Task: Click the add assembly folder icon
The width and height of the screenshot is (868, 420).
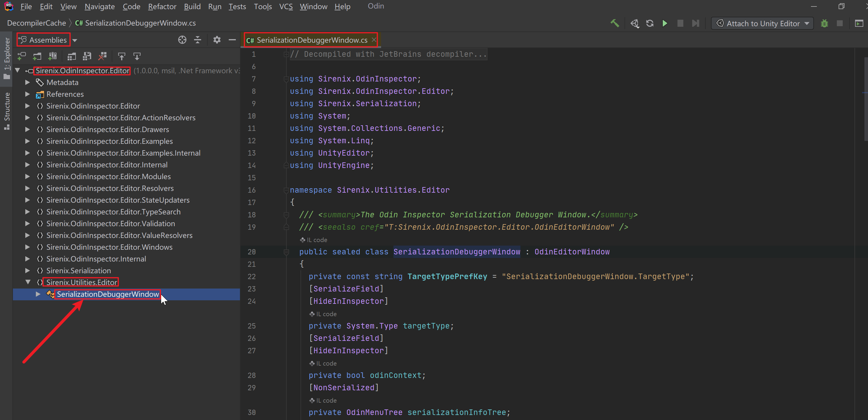Action: [37, 56]
